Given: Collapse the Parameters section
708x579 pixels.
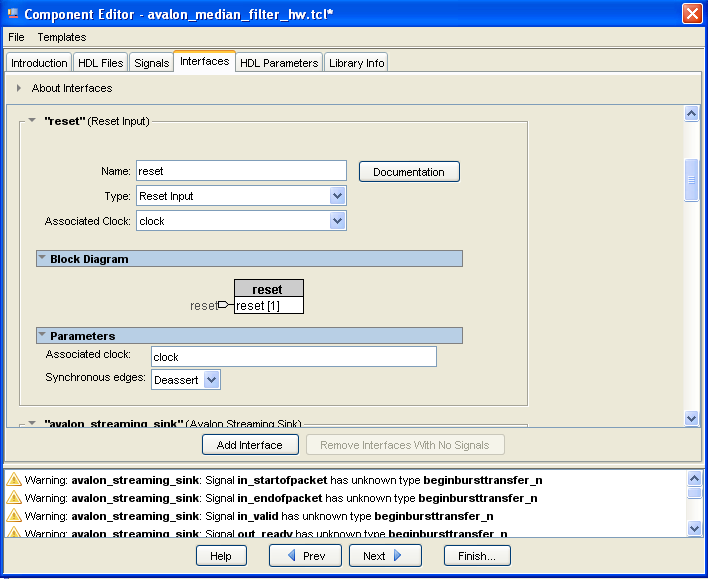Looking at the screenshot, I should coord(42,335).
